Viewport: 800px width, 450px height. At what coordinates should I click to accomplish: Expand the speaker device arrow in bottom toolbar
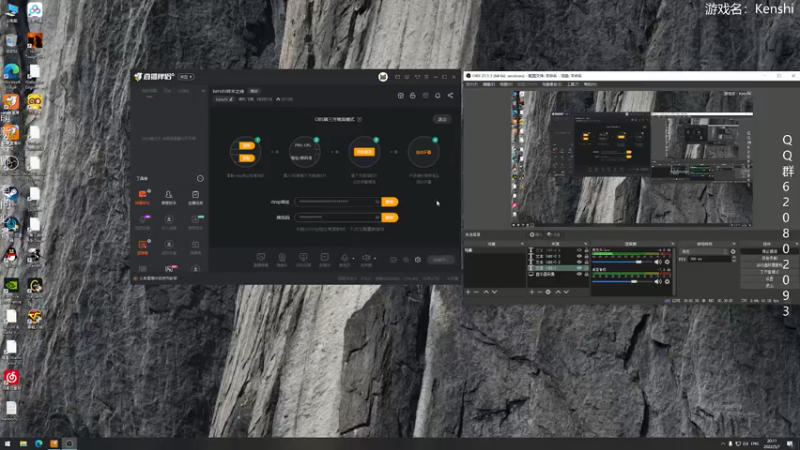[x=374, y=258]
